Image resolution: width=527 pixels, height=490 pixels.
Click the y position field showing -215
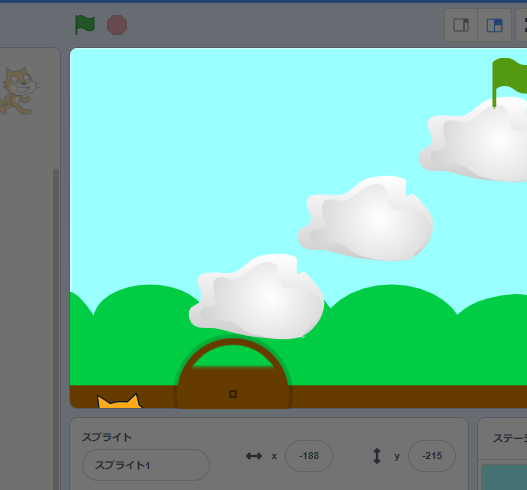(432, 456)
